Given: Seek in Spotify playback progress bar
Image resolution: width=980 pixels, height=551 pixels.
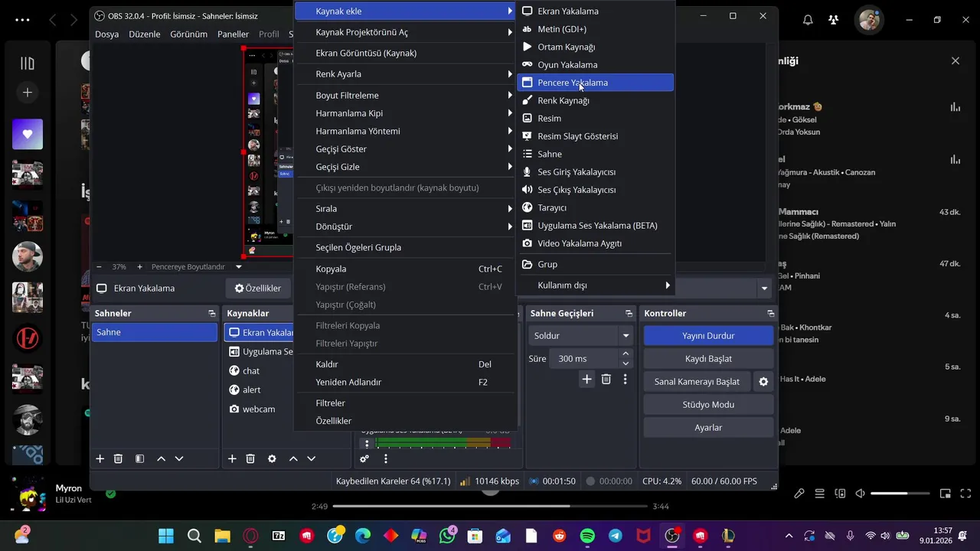Looking at the screenshot, I should coord(490,506).
